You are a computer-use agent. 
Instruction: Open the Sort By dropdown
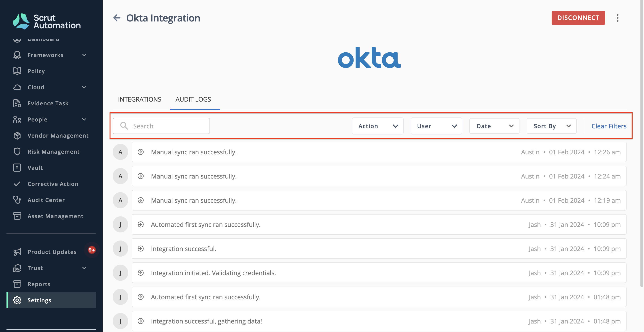(x=551, y=126)
